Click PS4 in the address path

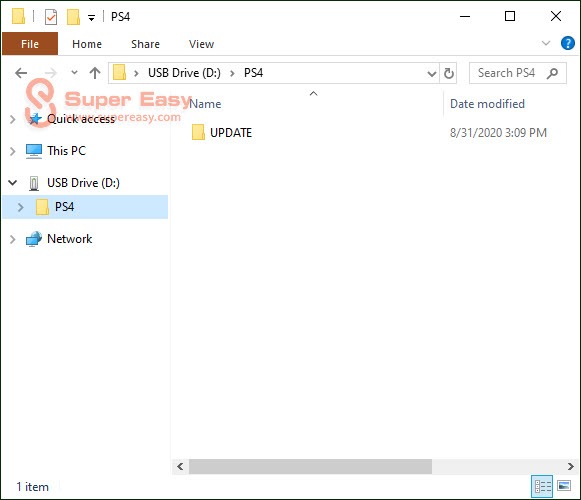pyautogui.click(x=253, y=73)
